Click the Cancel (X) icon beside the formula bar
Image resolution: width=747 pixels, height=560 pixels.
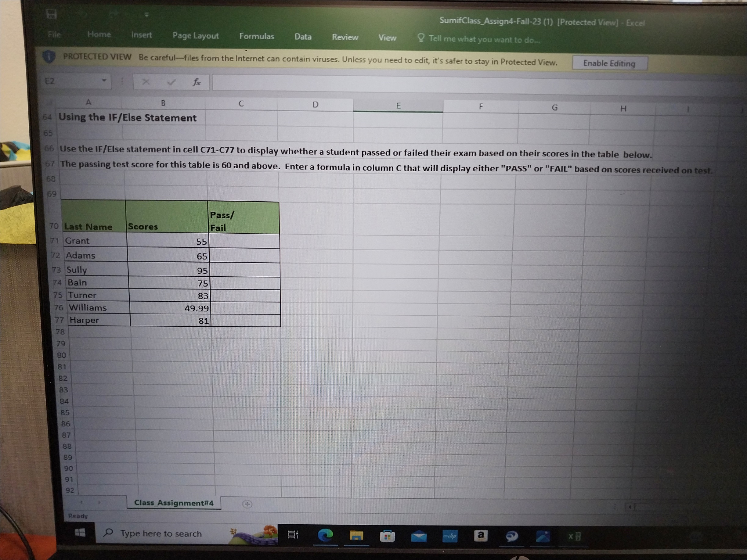coord(146,82)
